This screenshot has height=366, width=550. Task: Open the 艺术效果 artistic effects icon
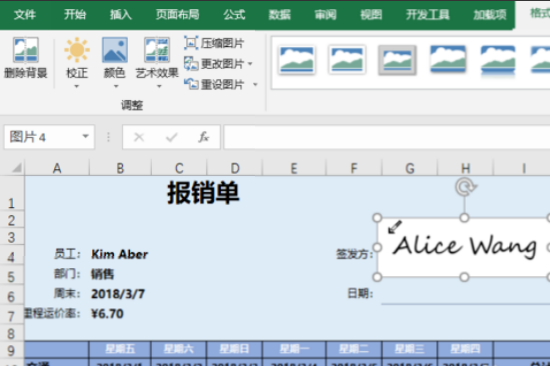157,49
